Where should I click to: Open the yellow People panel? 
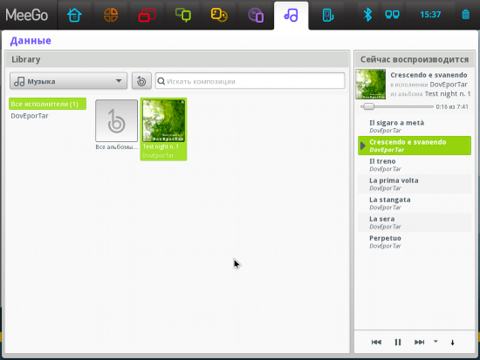219,15
